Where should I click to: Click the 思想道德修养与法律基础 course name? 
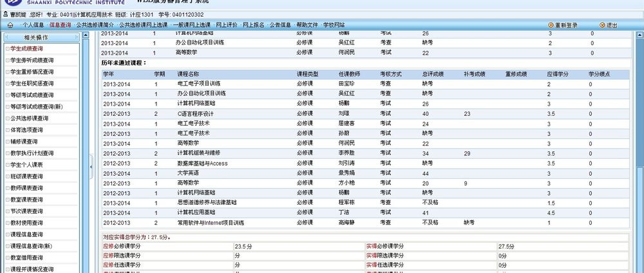(207, 202)
